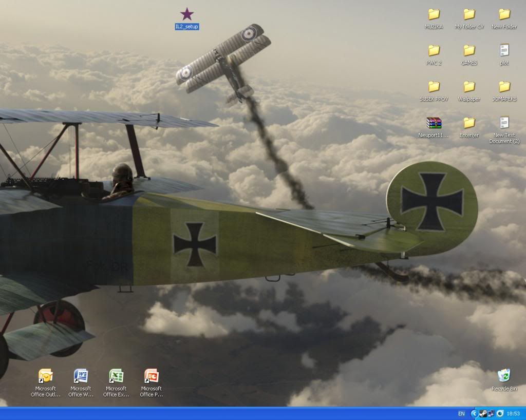Screen dimensions: 526x420
Task: Open the EN language bar selector
Action: point(461,414)
